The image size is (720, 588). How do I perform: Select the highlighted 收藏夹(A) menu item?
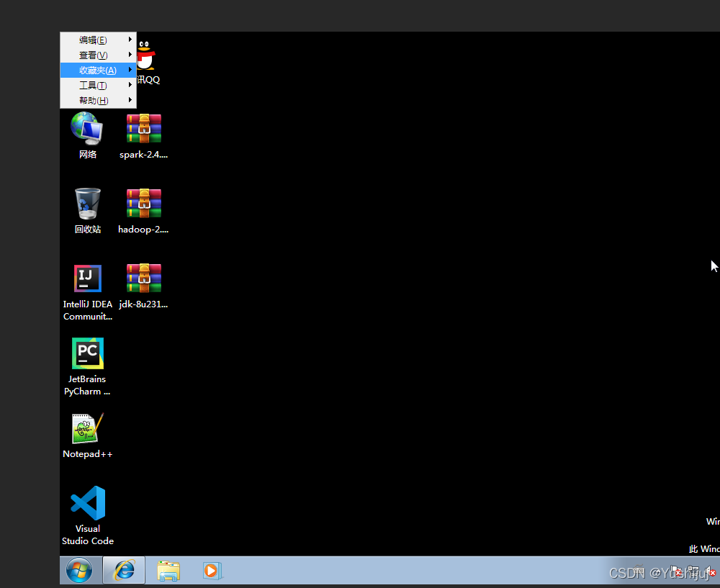click(98, 71)
